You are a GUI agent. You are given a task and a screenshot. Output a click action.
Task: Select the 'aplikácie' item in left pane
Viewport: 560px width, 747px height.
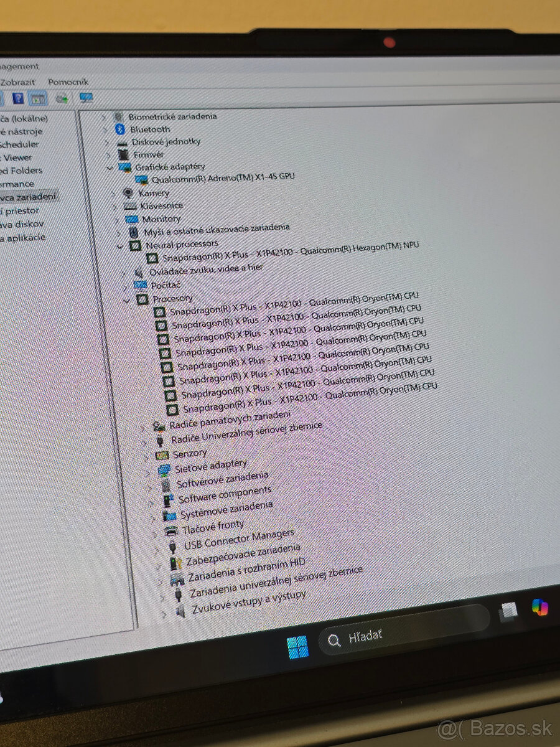pos(24,238)
